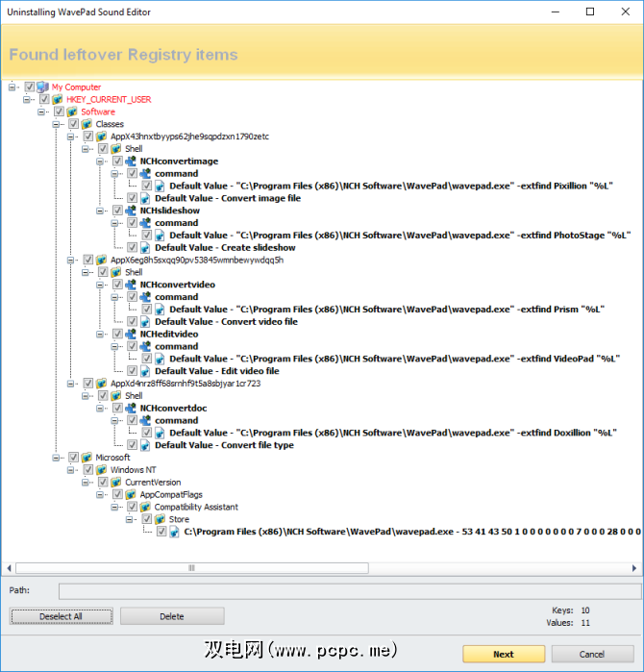Click the NCHconvertdoc key icon
The height and width of the screenshot is (672, 644).
click(x=131, y=408)
